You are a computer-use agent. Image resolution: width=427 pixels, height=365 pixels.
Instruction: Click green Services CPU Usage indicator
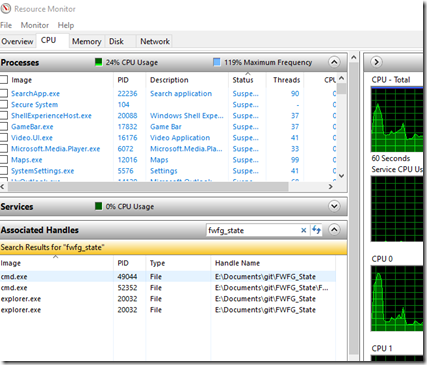(x=98, y=206)
